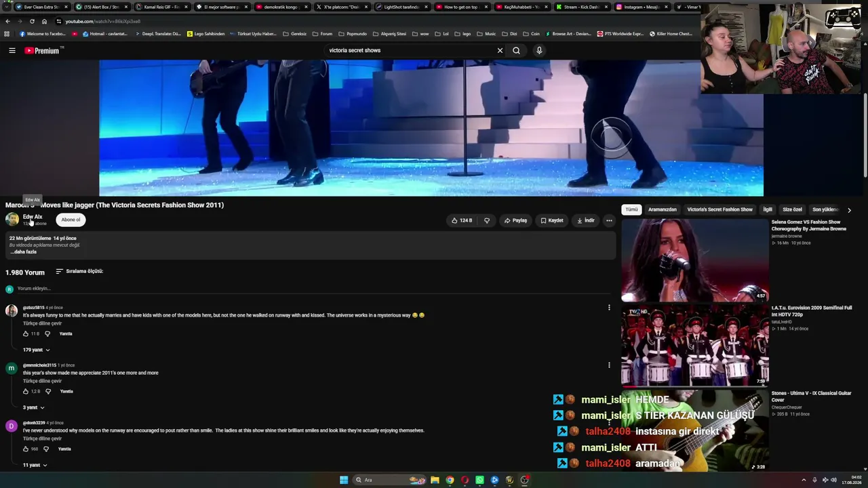Expand description with ...daha fazla
Image resolution: width=868 pixels, height=488 pixels.
pos(23,251)
